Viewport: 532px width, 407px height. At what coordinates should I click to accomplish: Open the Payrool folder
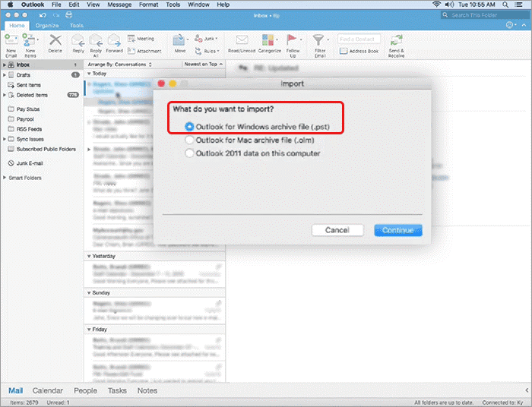[x=21, y=119]
